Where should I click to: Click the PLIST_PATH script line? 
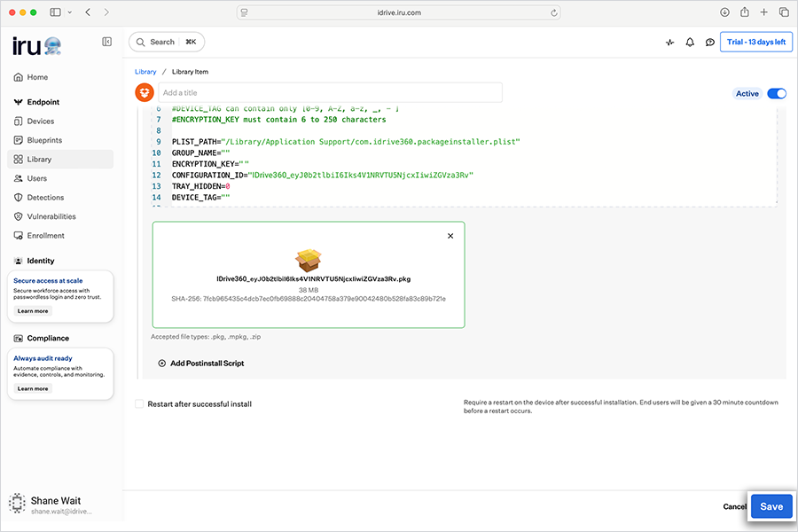coord(346,142)
